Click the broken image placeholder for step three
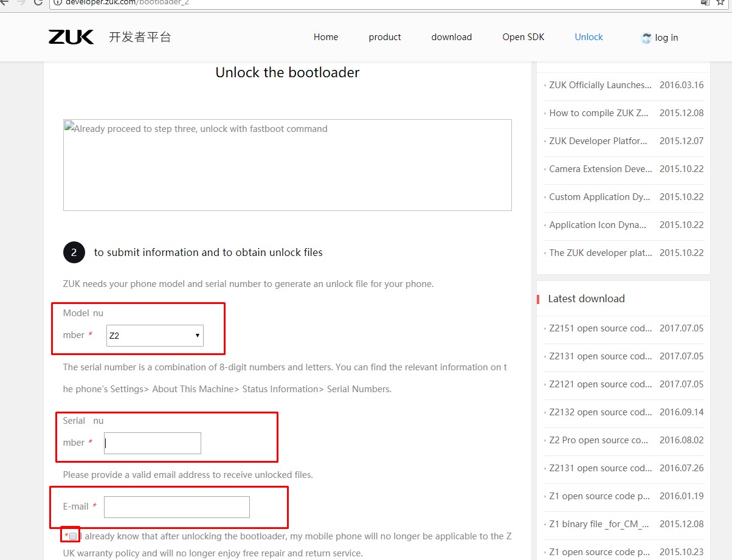 coord(287,165)
